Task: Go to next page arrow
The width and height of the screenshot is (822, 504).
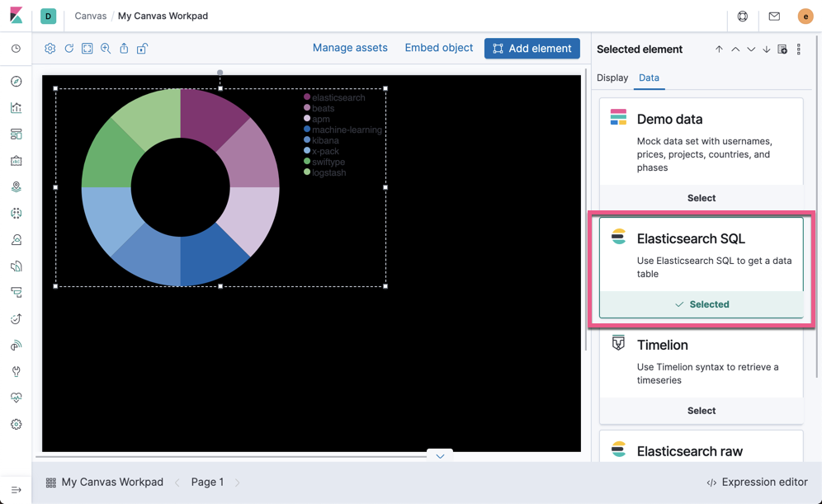Action: (x=238, y=483)
